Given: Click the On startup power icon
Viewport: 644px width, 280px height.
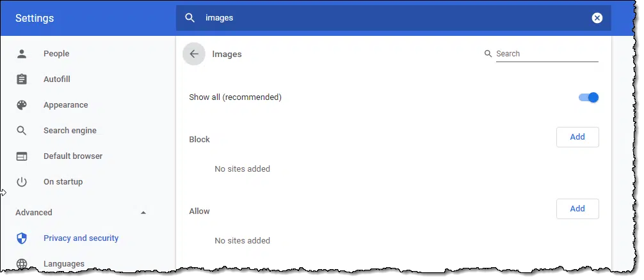Looking at the screenshot, I should click(x=22, y=182).
